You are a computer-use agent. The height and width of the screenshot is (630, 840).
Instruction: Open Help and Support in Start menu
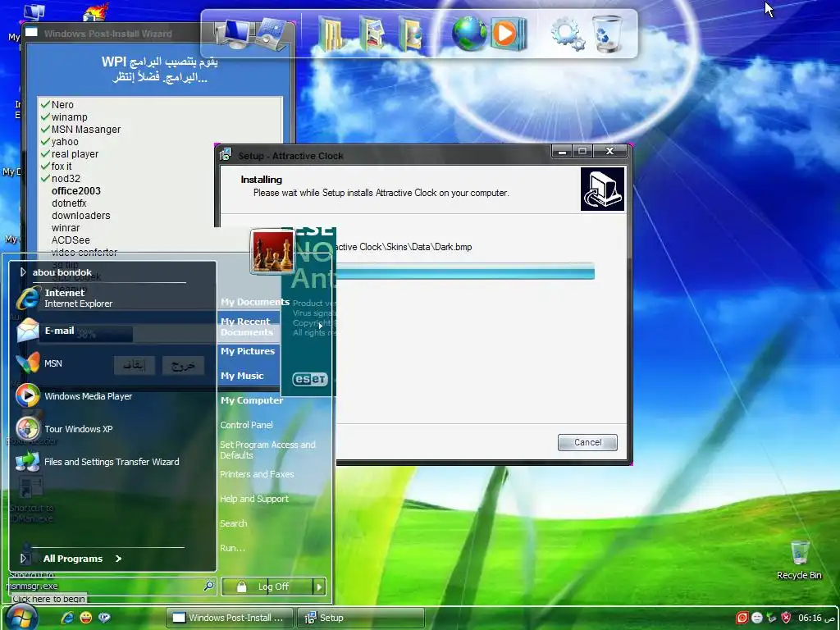point(254,499)
